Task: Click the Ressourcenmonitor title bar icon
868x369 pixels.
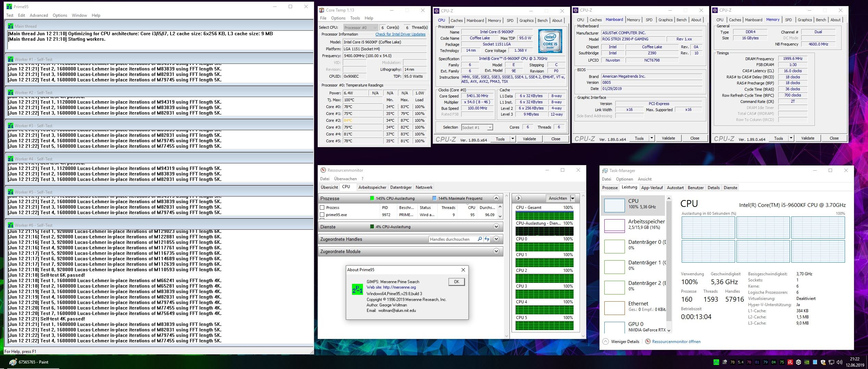Action: point(323,170)
